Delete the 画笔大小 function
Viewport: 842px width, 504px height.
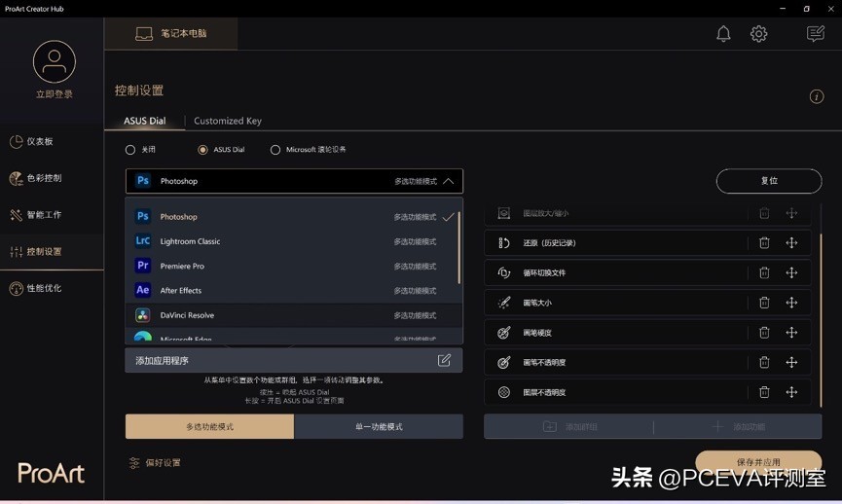pos(764,303)
